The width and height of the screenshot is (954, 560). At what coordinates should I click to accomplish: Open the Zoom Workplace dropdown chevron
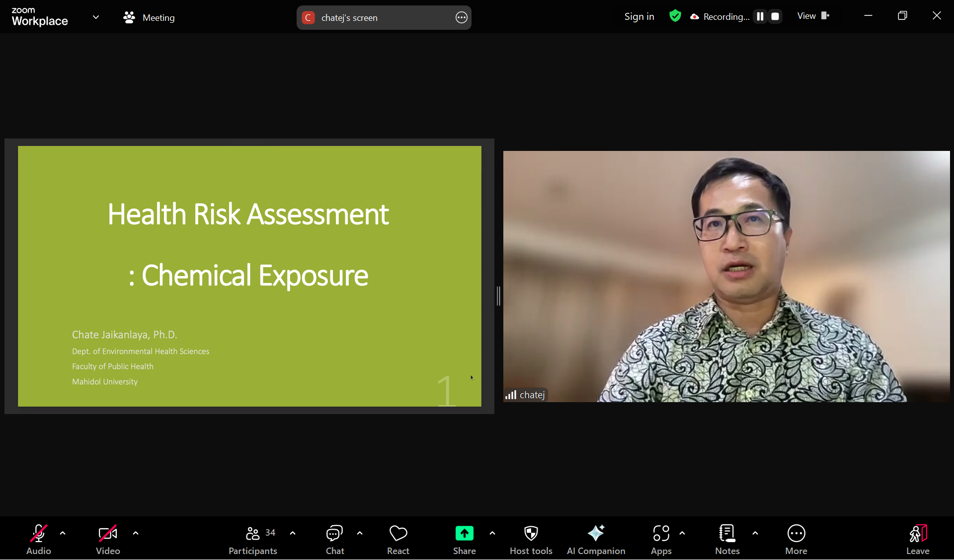[96, 17]
